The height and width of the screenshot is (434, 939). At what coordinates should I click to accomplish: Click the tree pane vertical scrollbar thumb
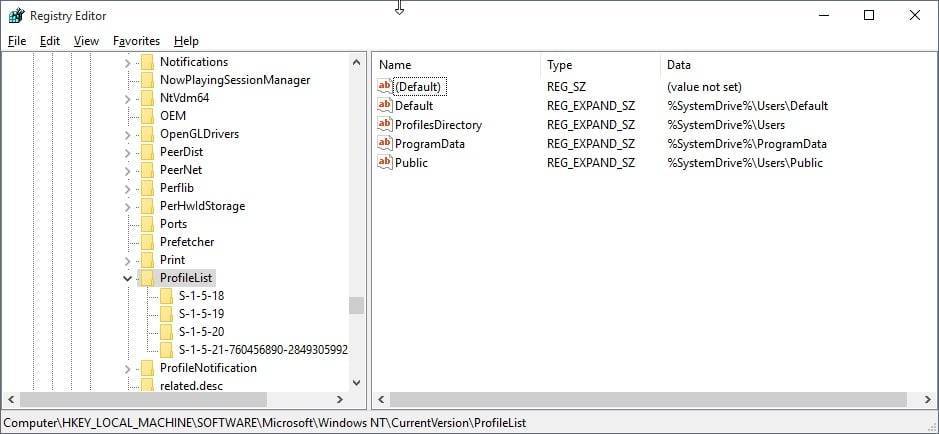click(x=356, y=305)
